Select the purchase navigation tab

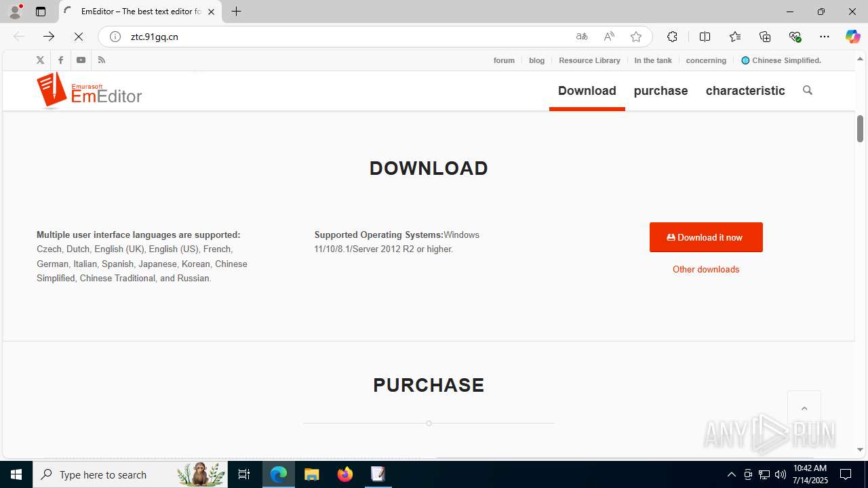pos(660,91)
